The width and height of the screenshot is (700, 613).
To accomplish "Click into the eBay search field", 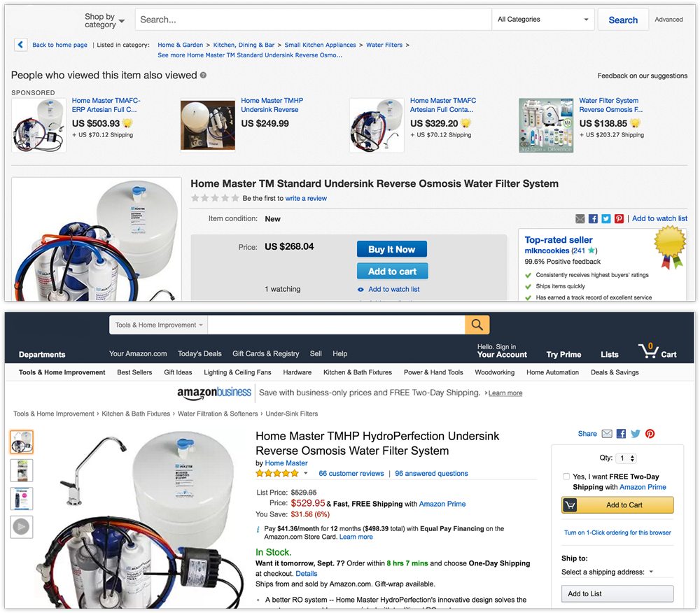I will tap(313, 20).
